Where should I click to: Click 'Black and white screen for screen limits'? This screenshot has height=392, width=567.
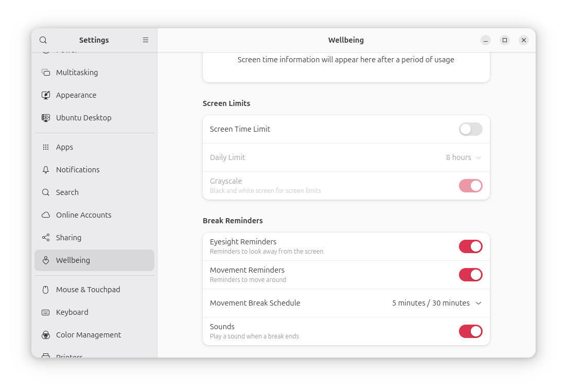pyautogui.click(x=265, y=190)
